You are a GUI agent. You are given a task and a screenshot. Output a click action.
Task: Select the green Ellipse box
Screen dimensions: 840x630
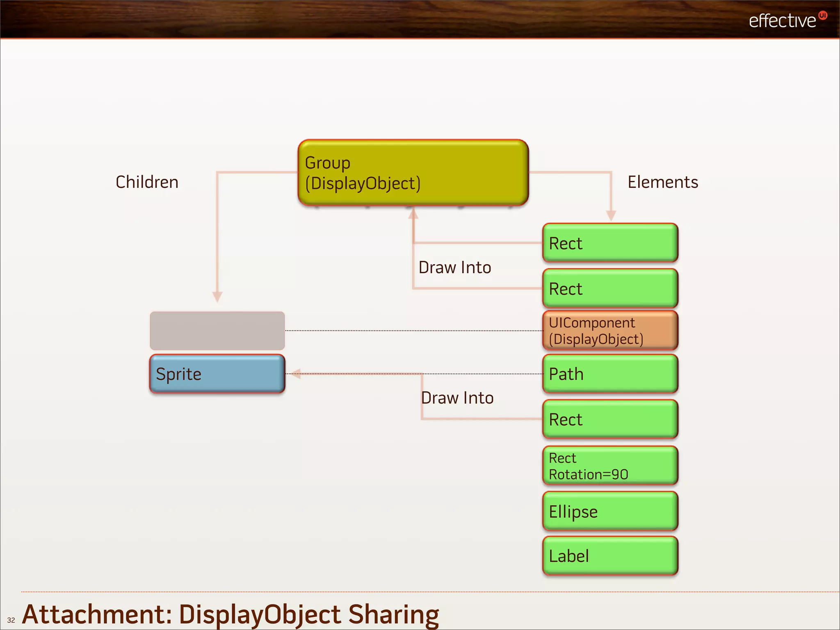click(x=610, y=511)
